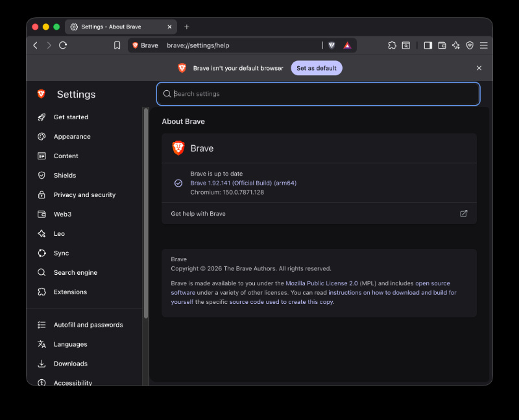Image resolution: width=519 pixels, height=420 pixels.
Task: Click the padlock icon beside Privacy and security
Action: point(42,195)
